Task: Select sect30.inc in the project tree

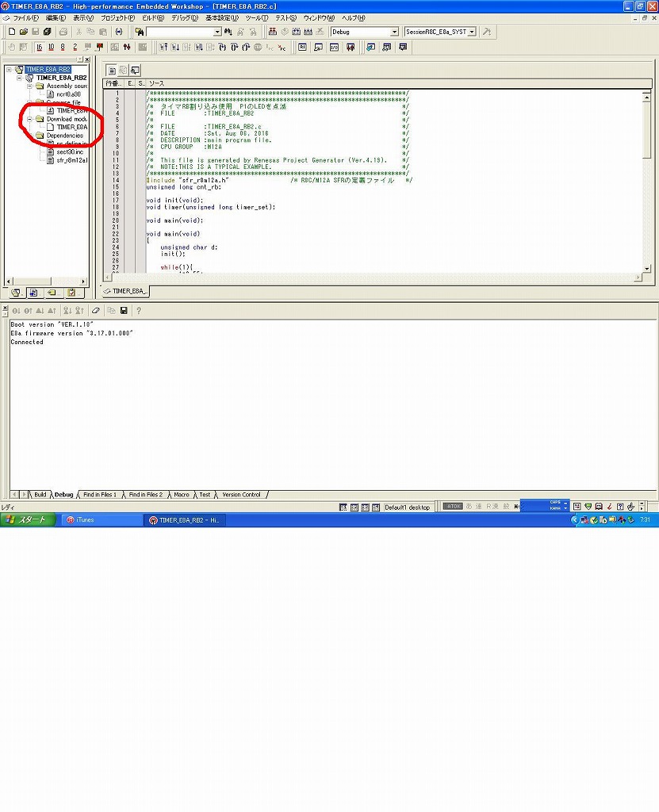Action: tap(70, 151)
